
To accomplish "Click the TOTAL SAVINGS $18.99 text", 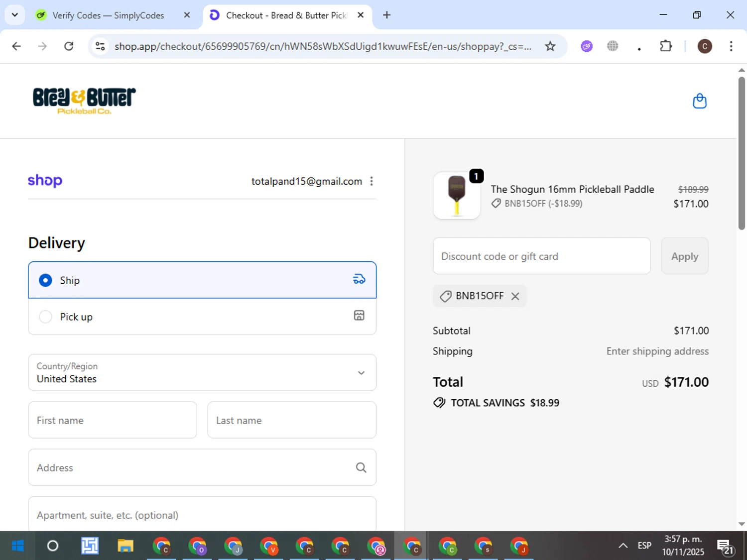I will [x=504, y=403].
